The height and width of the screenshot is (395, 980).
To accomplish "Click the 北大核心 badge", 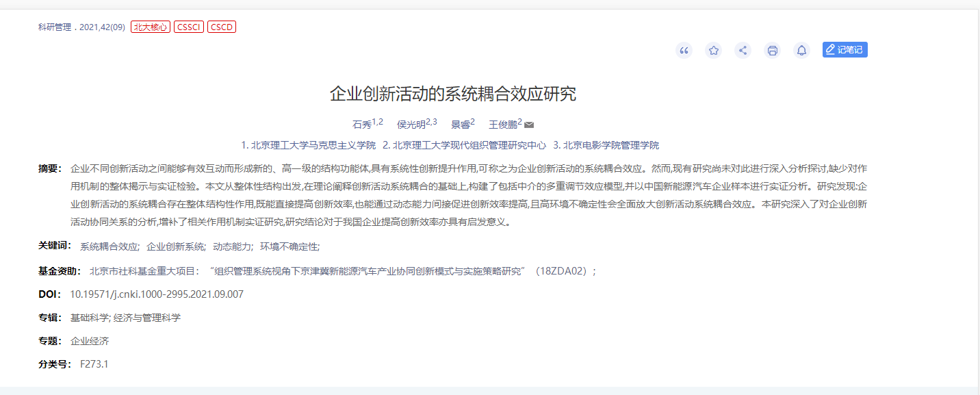I will [x=149, y=26].
